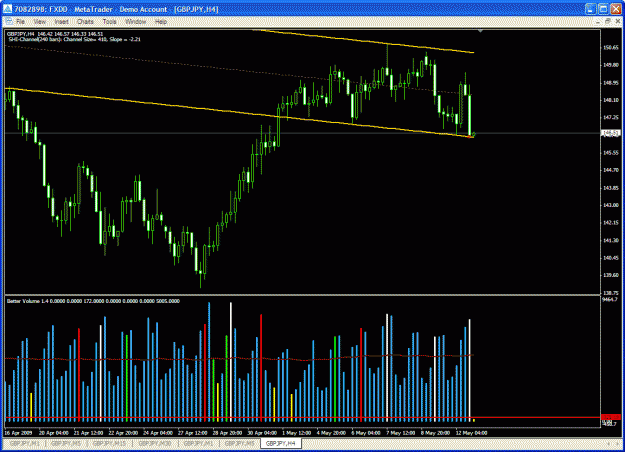Close the inner chart window via menu bar
Image resolution: width=625 pixels, height=452 pixels.
(x=617, y=21)
